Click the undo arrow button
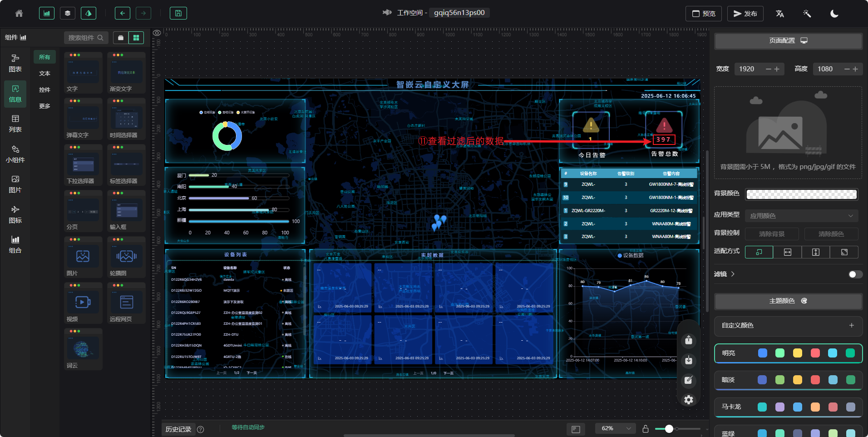Screen dimensions: 868x437 click(x=122, y=14)
